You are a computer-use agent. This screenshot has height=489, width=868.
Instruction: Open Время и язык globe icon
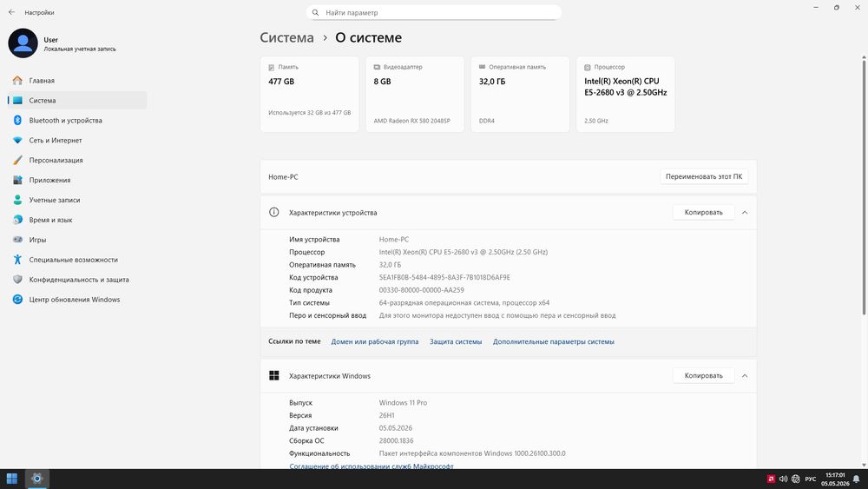click(x=17, y=220)
